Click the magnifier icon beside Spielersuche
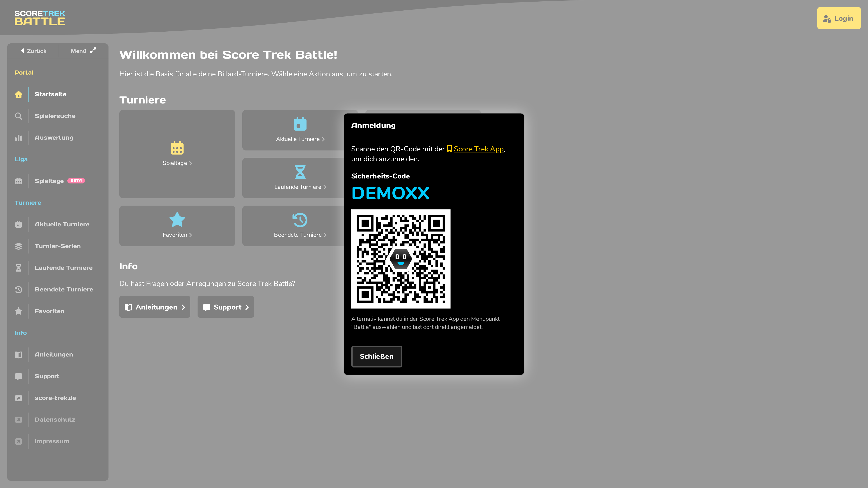 click(19, 116)
